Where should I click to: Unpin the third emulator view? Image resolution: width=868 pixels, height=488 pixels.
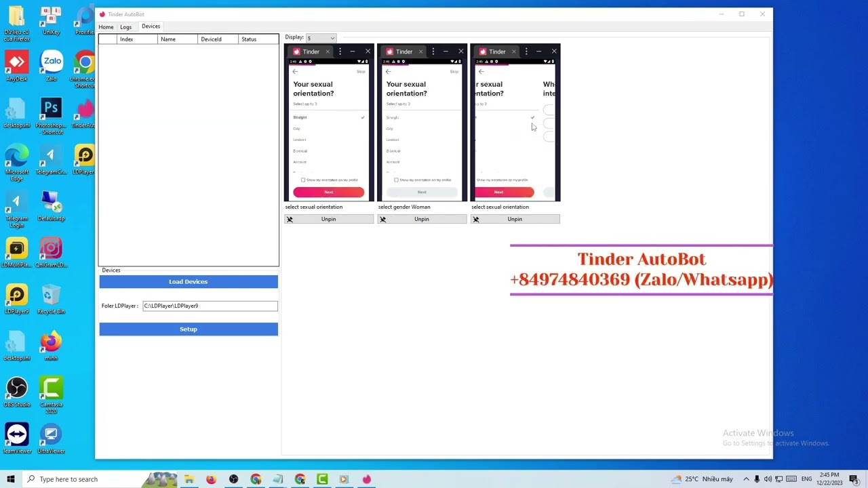(x=515, y=219)
